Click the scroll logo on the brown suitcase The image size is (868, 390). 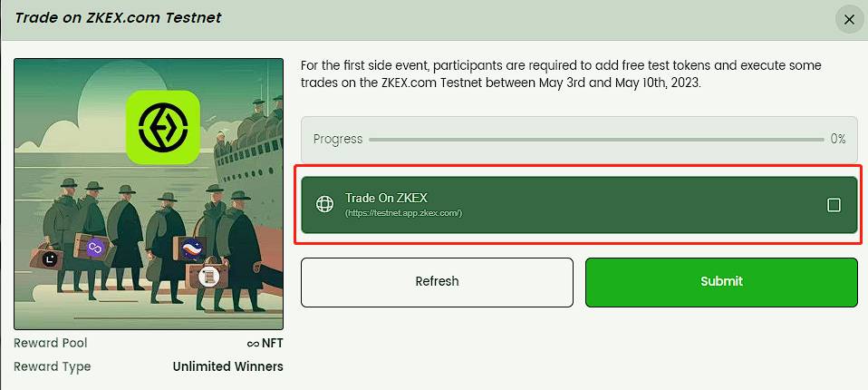208,275
